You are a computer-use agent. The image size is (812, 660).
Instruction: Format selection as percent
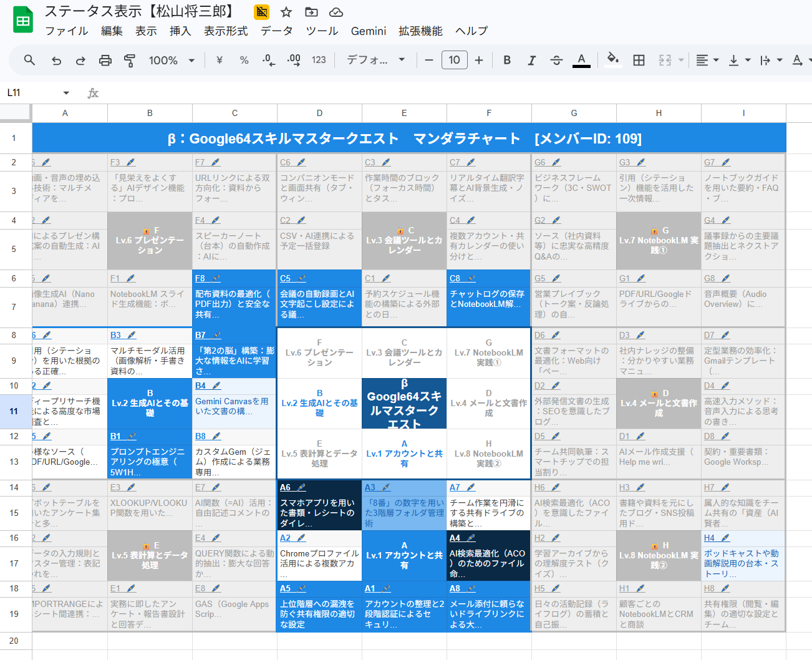(x=244, y=60)
